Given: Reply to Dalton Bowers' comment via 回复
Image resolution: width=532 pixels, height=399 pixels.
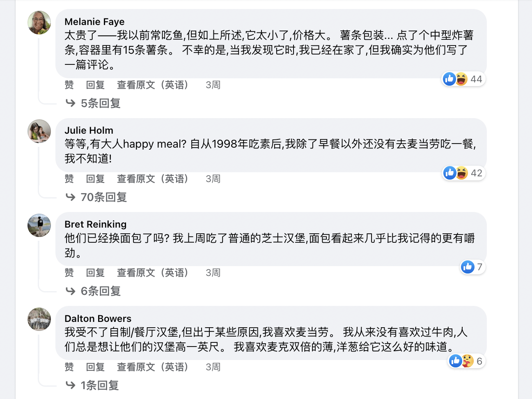Looking at the screenshot, I should (x=95, y=367).
